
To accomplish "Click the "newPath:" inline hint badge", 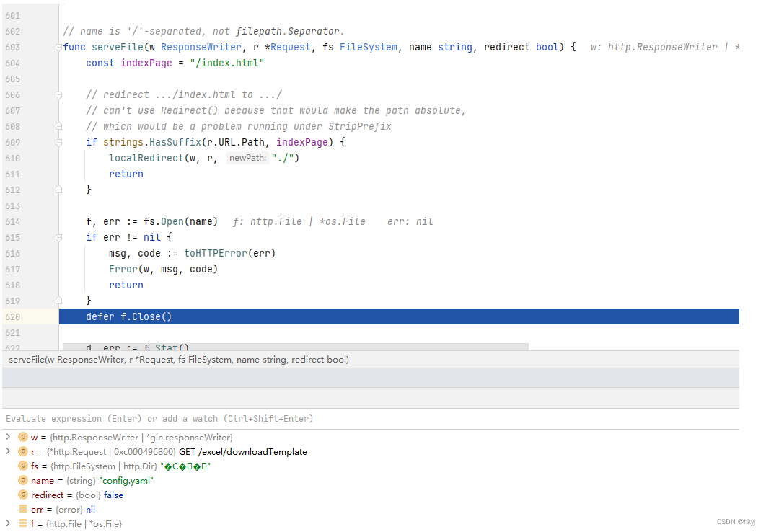I will [x=247, y=157].
